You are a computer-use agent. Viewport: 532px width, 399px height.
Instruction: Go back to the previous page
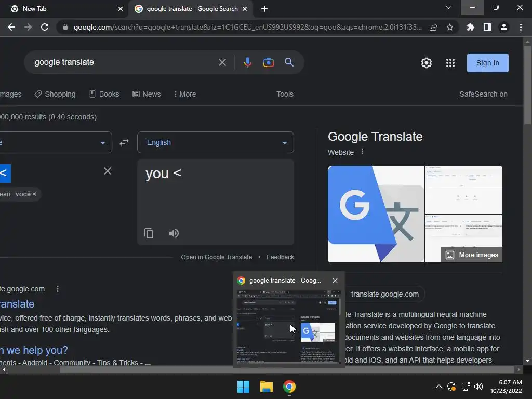coord(11,27)
